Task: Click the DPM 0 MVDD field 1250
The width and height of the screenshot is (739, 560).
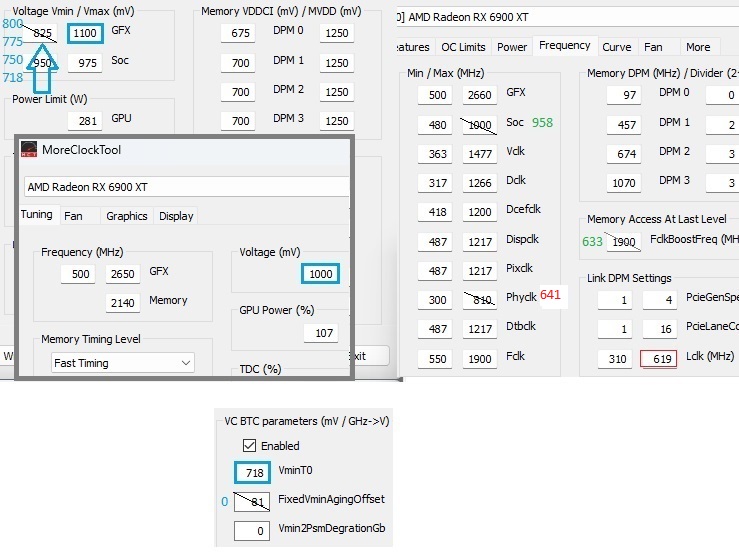Action: coord(337,33)
